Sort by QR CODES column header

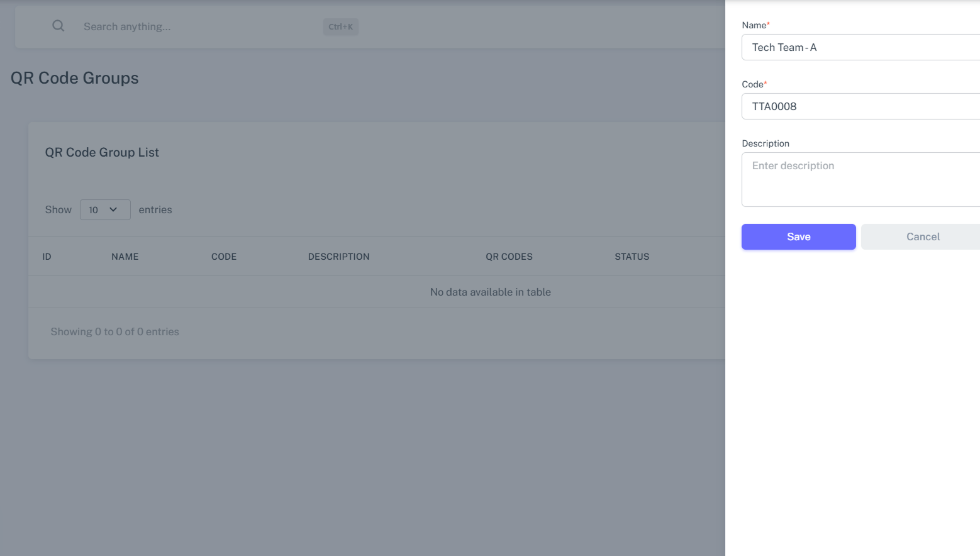coord(509,257)
